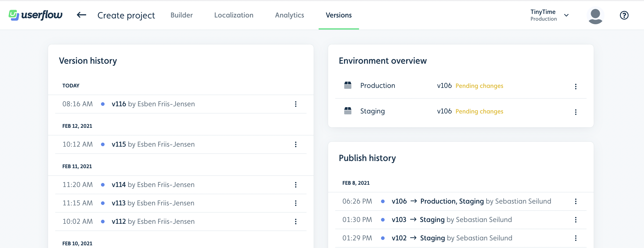Open the v106 publish entry three-dot menu
The height and width of the screenshot is (248, 644).
[x=576, y=201]
